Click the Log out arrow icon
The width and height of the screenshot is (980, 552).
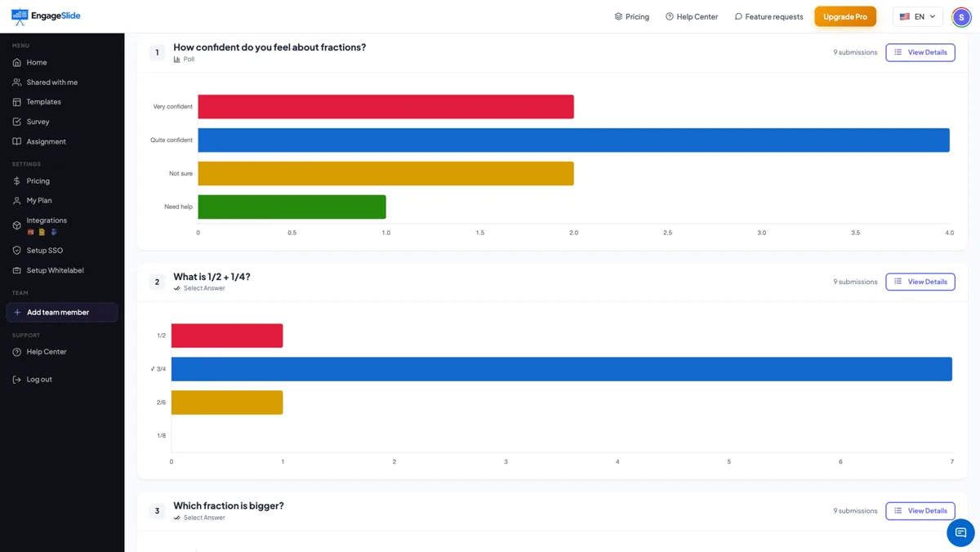(17, 380)
